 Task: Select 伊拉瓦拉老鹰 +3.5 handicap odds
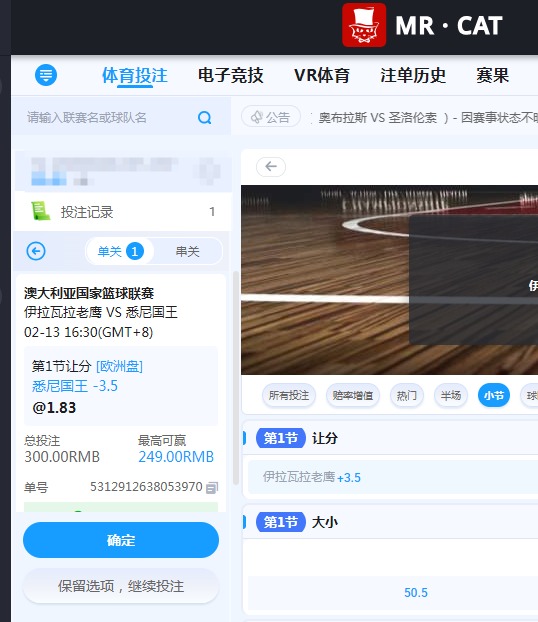coord(393,477)
